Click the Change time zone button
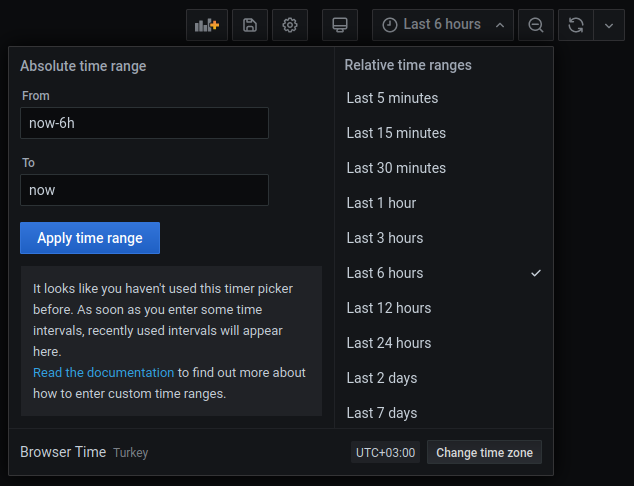 (x=484, y=452)
